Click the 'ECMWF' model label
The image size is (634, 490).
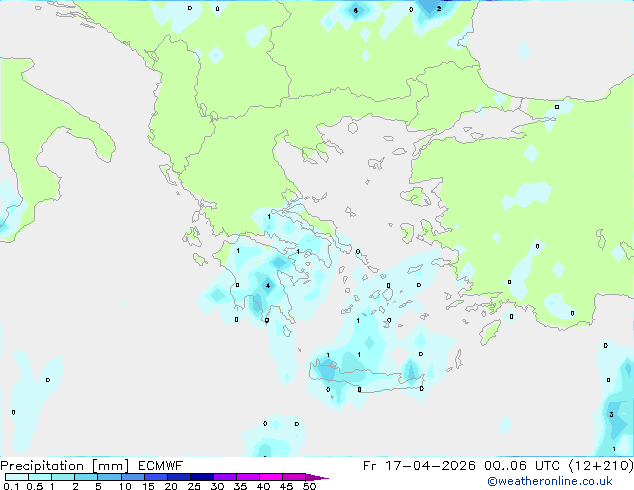click(x=161, y=466)
